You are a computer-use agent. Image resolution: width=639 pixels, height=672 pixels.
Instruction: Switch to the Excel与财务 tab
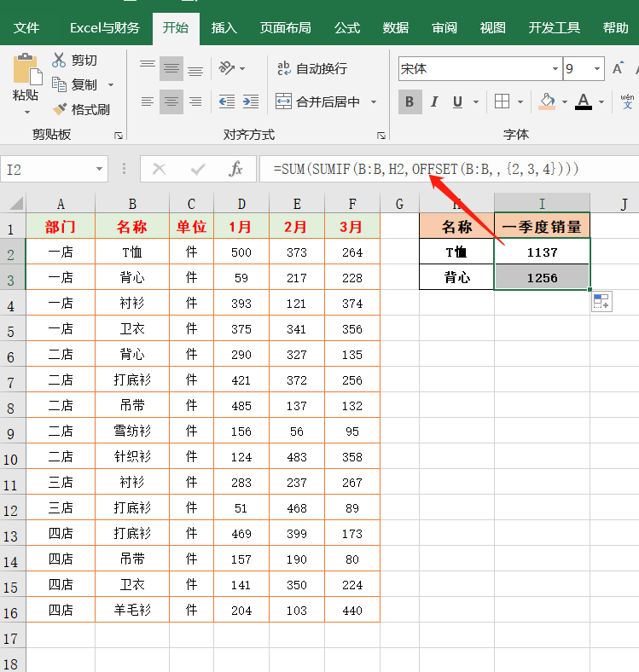tap(105, 28)
